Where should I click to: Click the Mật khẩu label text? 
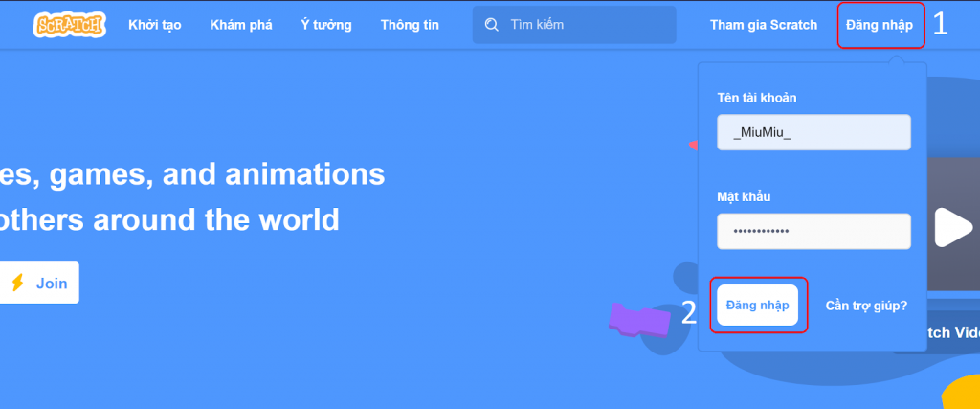(x=744, y=196)
